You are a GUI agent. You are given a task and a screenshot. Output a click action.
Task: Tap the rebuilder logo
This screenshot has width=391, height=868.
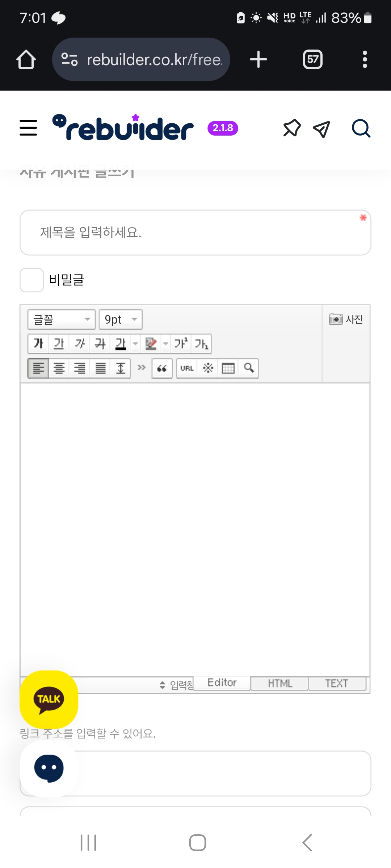[123, 127]
